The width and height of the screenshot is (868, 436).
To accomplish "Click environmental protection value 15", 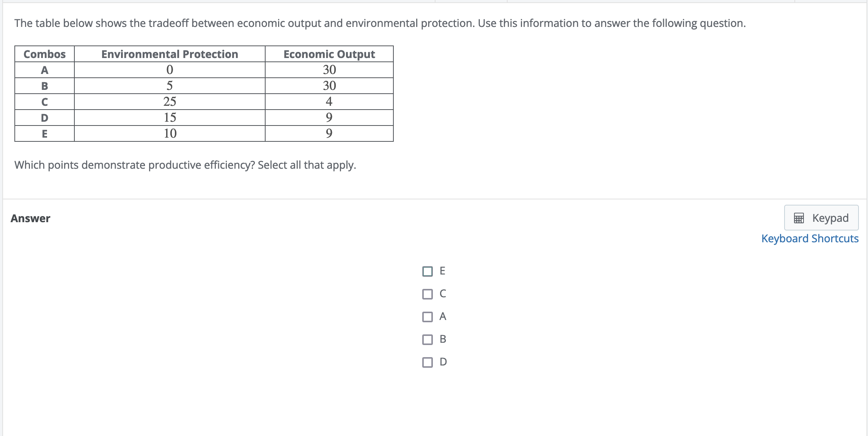I will click(170, 118).
